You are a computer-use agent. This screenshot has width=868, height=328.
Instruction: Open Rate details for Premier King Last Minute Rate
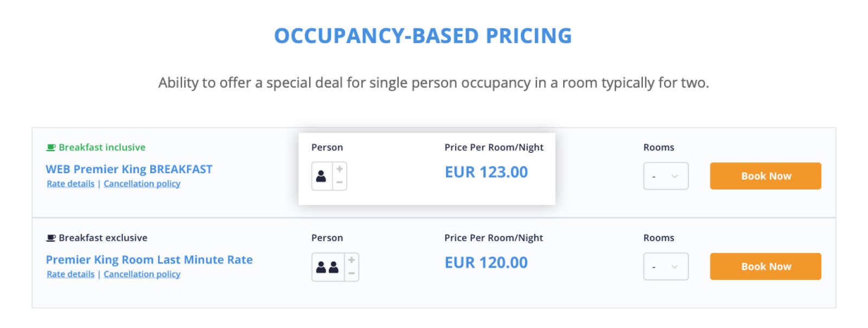(x=69, y=274)
